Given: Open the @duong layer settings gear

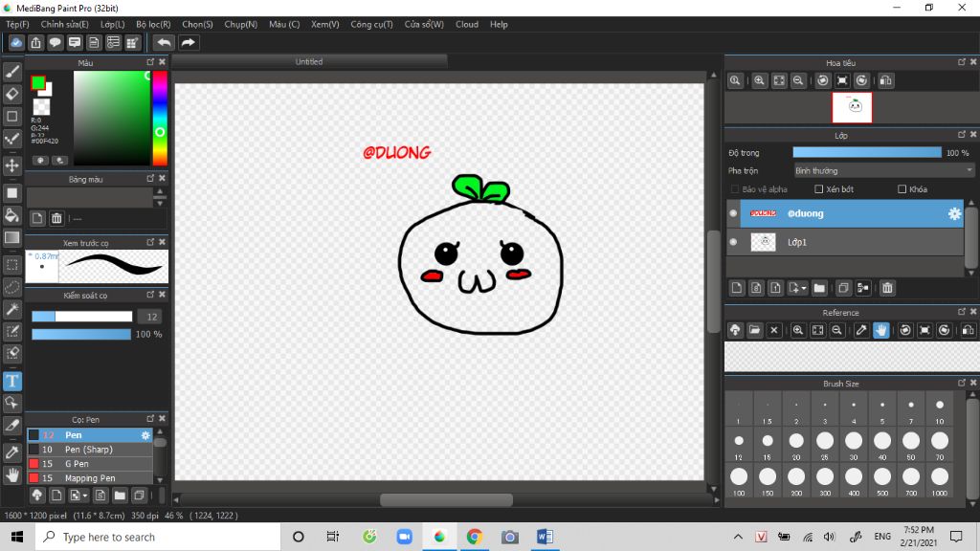Looking at the screenshot, I should tap(954, 213).
